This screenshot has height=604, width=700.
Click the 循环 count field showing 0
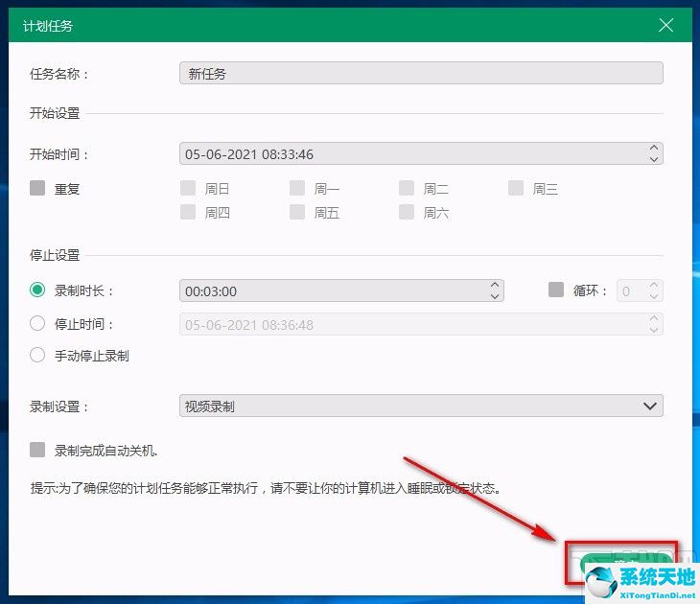click(x=640, y=291)
